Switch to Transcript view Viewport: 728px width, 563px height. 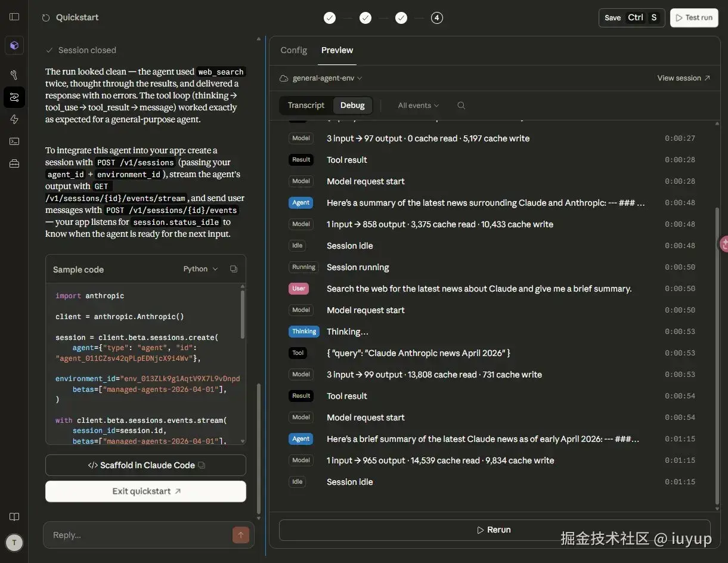pos(306,106)
